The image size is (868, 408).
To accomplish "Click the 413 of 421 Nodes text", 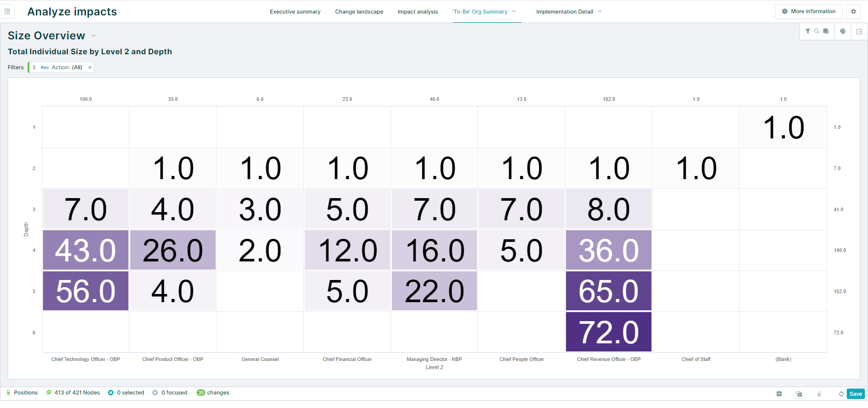I will point(77,393).
